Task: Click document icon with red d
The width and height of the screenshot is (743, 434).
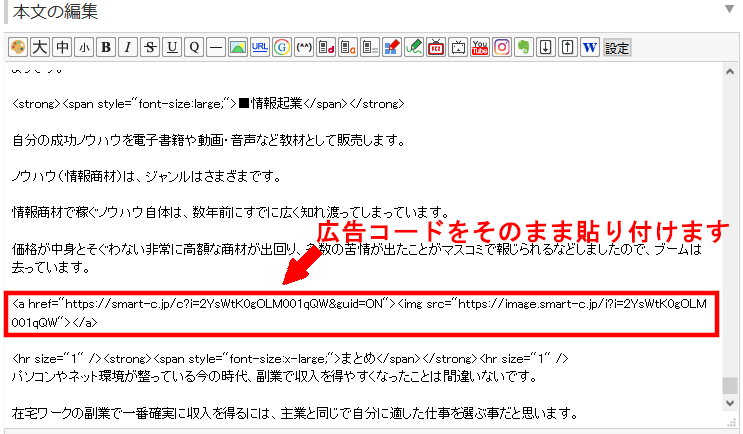Action: [x=326, y=47]
